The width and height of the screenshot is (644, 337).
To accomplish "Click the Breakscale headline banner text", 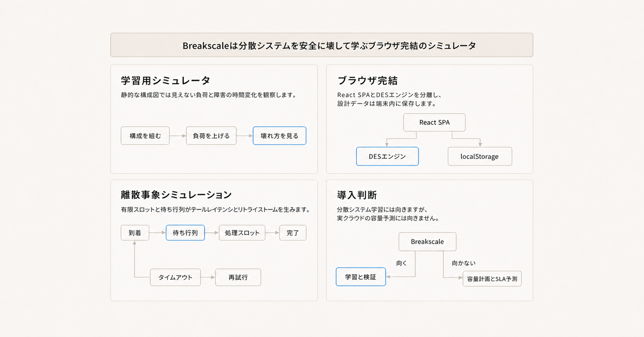I will [x=329, y=45].
